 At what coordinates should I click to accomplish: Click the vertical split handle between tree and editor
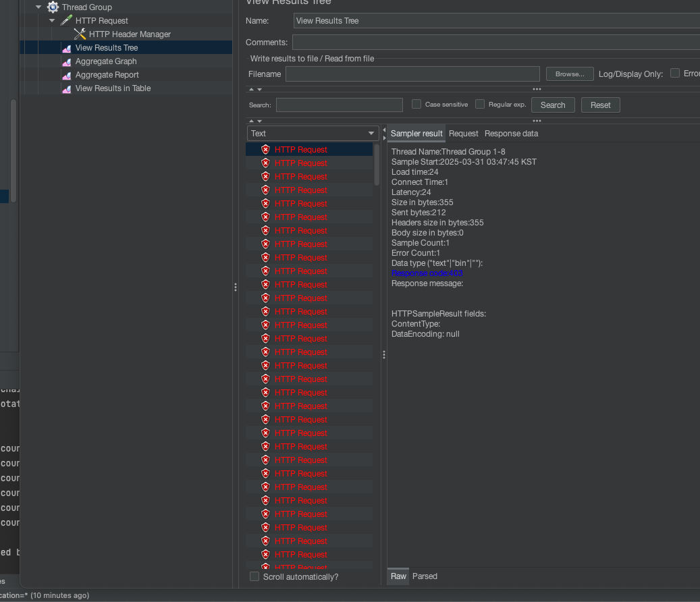pos(236,287)
